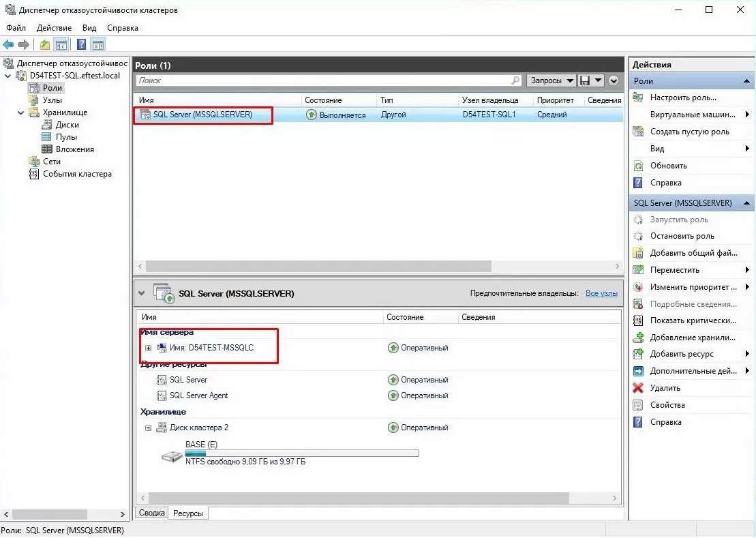
Task: Click the Свойства icon
Action: tap(638, 405)
